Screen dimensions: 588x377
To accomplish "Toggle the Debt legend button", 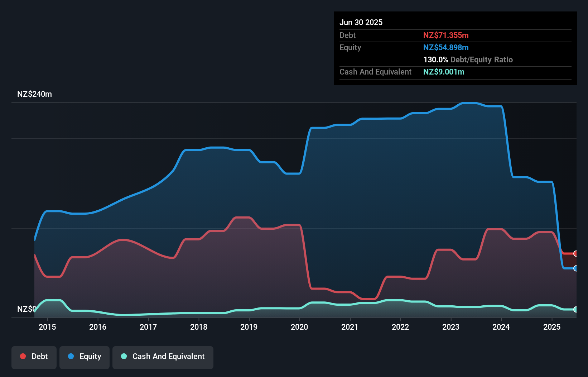I will [x=34, y=357].
